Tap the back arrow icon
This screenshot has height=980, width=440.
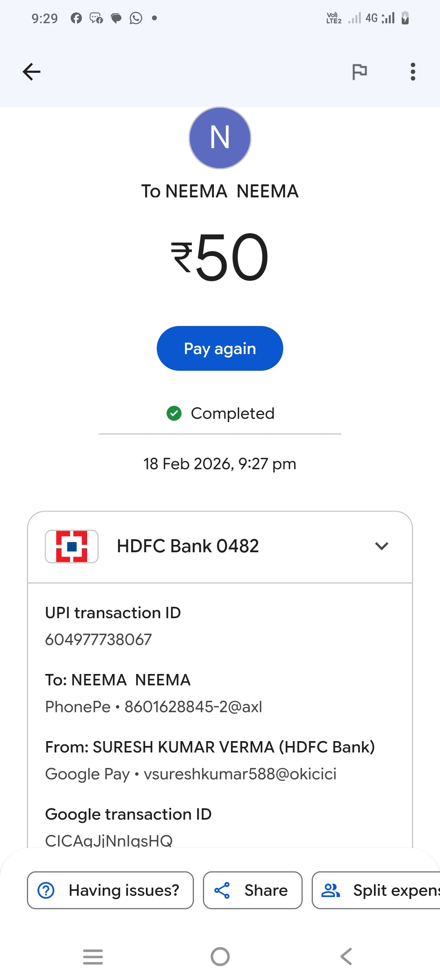(x=31, y=72)
